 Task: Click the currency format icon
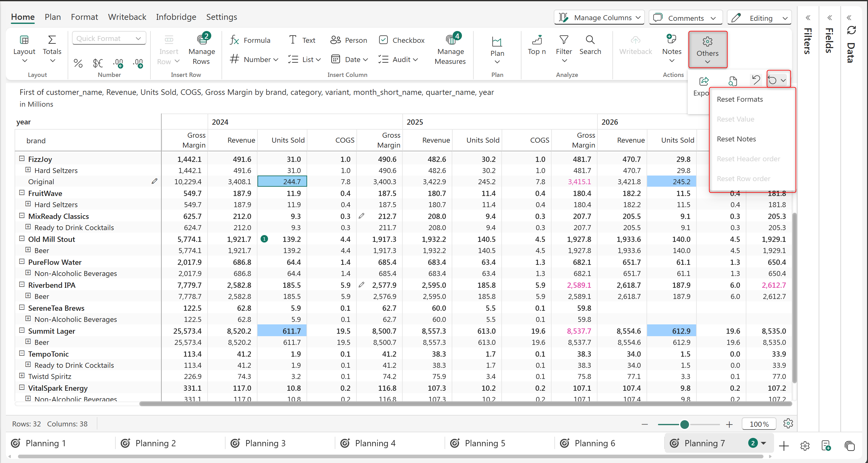tap(98, 63)
